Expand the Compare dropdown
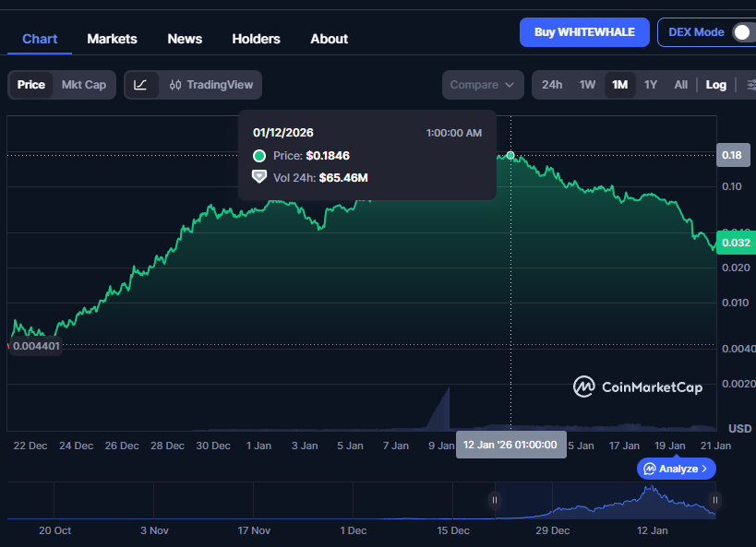The width and height of the screenshot is (756, 547). tap(483, 85)
